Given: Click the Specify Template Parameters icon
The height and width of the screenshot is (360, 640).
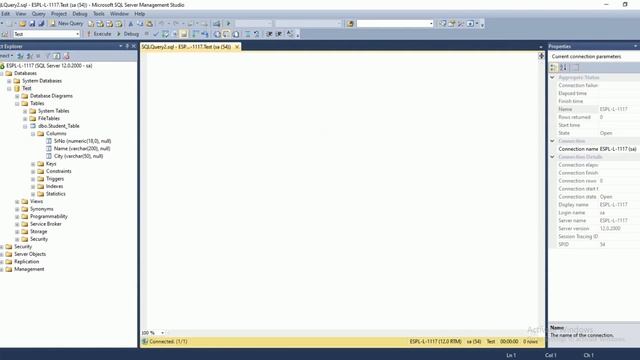Looking at the screenshot, I should click(x=290, y=34).
